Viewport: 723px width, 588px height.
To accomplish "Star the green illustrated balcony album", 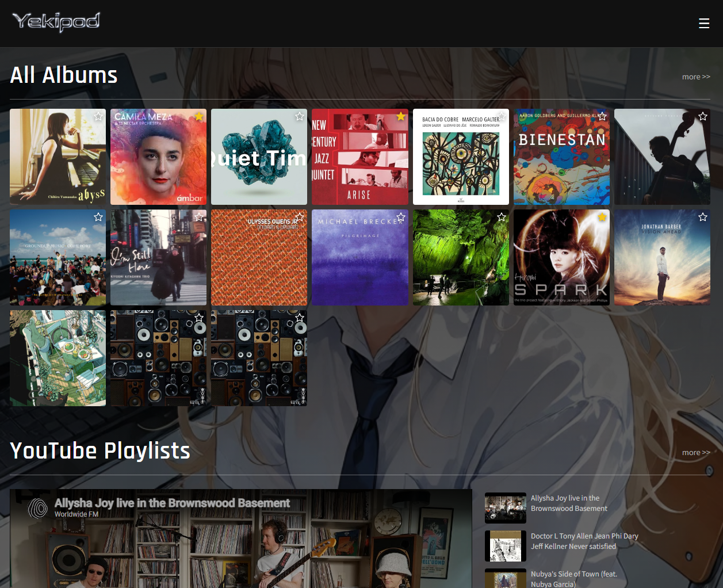I will coord(98,318).
